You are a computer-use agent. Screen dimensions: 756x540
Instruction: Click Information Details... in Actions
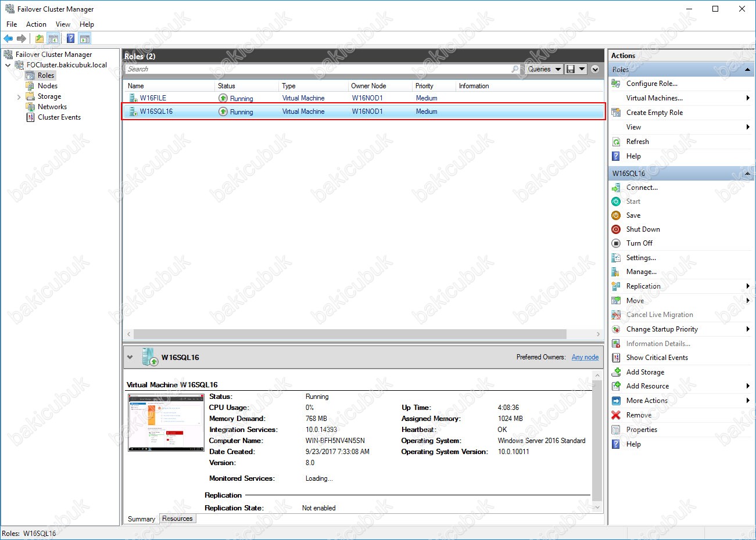point(658,344)
